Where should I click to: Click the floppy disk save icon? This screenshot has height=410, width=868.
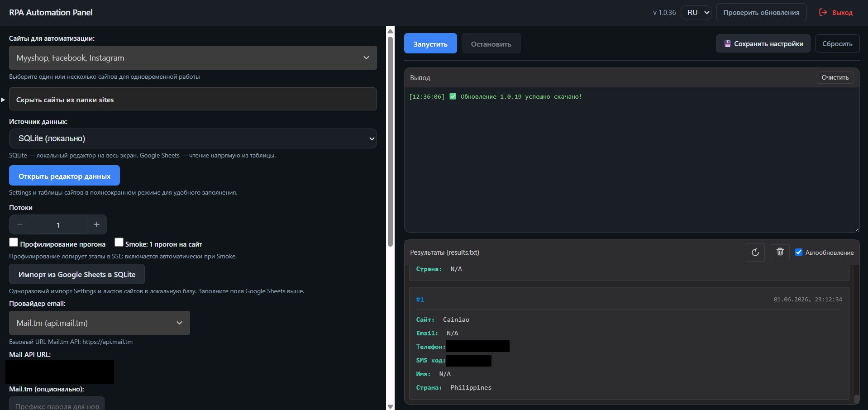click(x=727, y=44)
